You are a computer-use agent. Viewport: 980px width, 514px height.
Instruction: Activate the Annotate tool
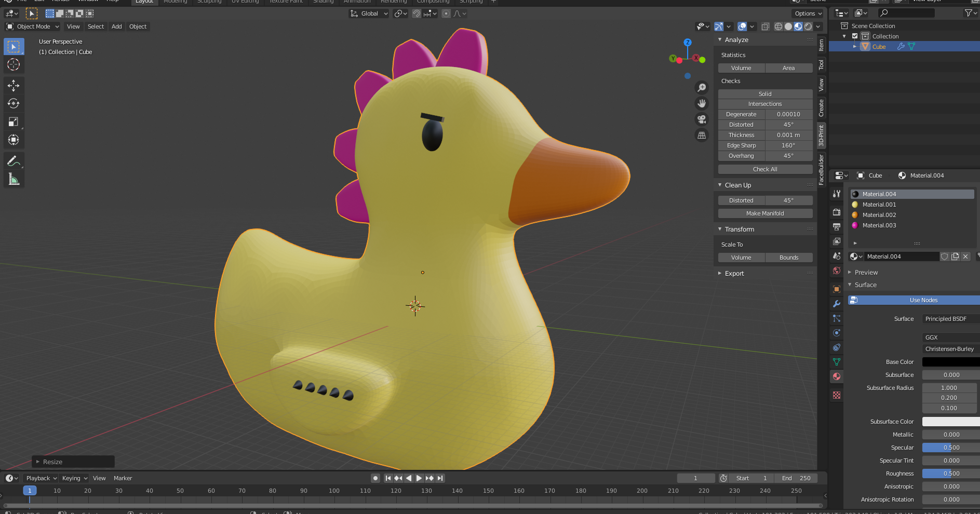[x=14, y=160]
